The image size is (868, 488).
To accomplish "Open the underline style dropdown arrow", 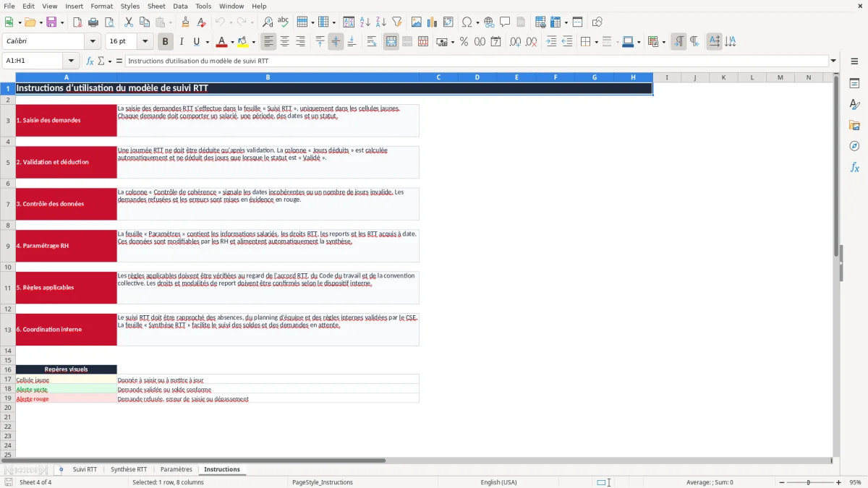I will pos(207,42).
